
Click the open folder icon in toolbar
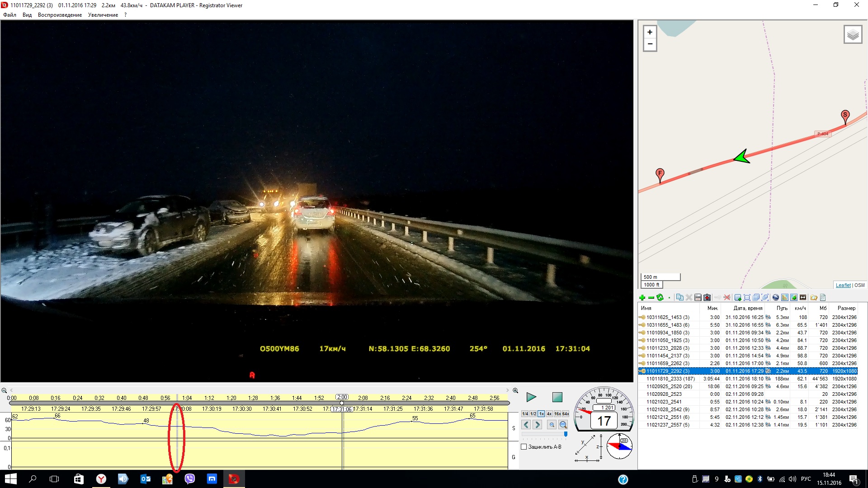click(814, 297)
